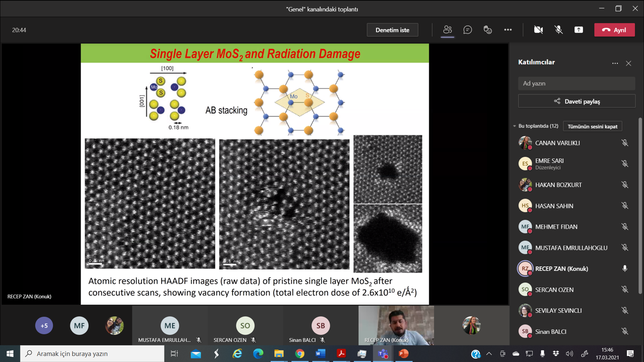
Task: Open the more actions menu with three dots
Action: click(508, 30)
